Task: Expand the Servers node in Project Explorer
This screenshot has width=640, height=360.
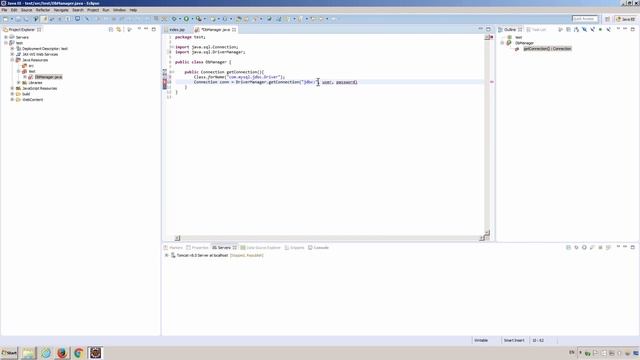Action: [x=6, y=37]
